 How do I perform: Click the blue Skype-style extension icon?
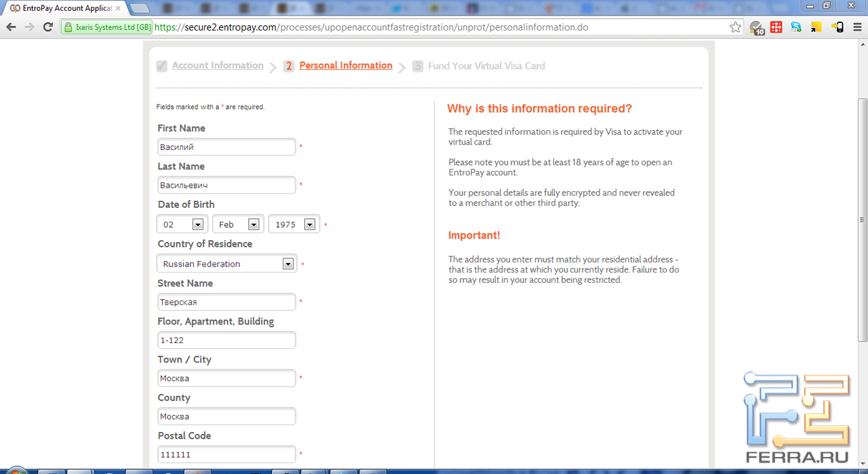pyautogui.click(x=797, y=27)
